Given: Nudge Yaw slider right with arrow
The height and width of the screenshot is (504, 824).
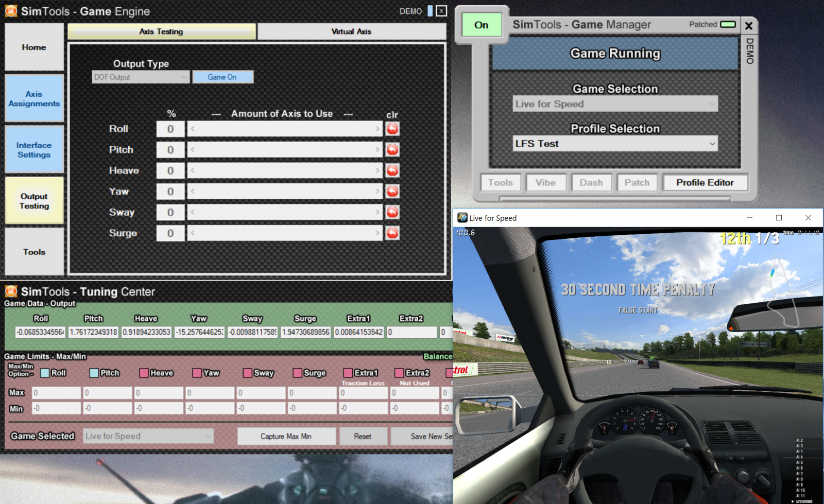Looking at the screenshot, I should (x=377, y=192).
